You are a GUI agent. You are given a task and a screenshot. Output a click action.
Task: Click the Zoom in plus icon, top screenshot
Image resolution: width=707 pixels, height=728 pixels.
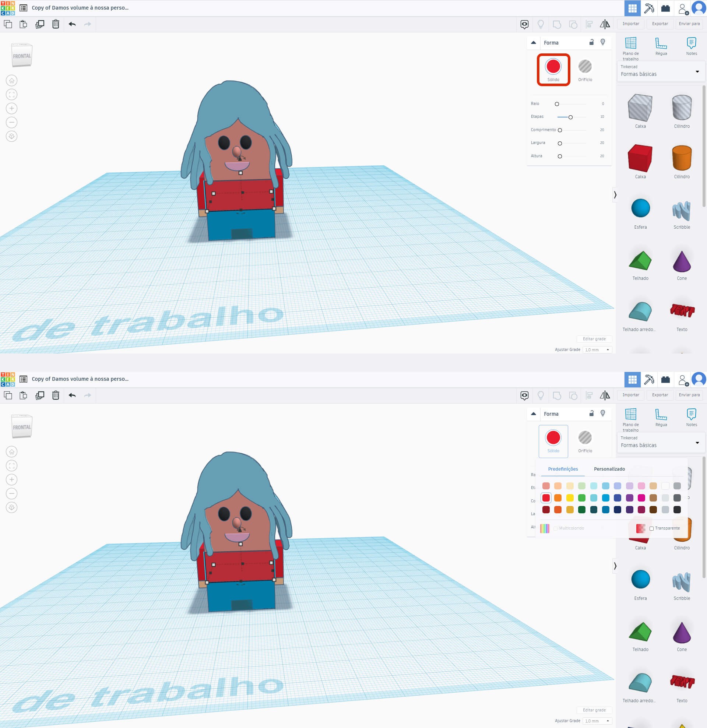(12, 109)
